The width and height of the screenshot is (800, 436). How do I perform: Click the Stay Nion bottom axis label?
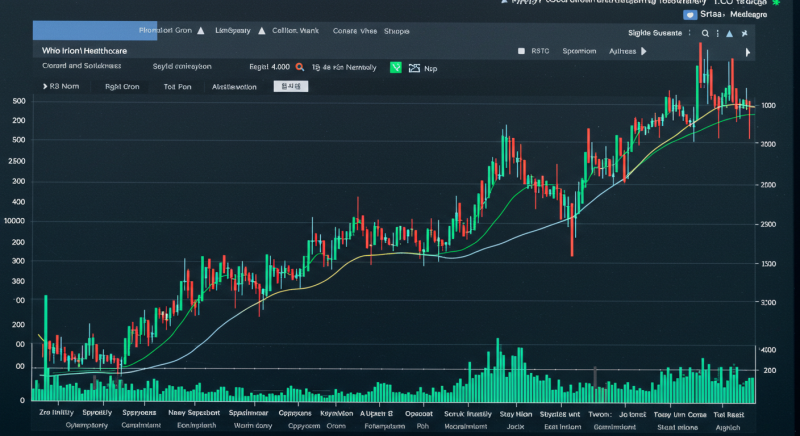click(x=516, y=414)
